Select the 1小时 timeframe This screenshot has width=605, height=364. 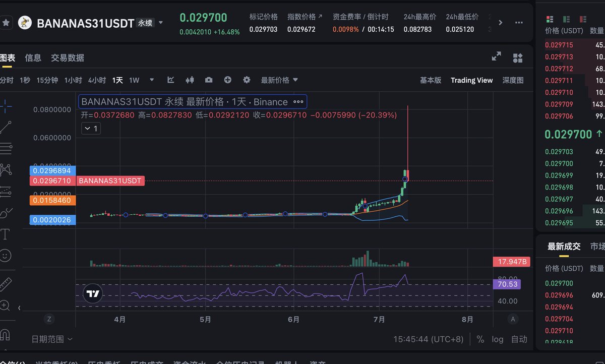pyautogui.click(x=73, y=80)
